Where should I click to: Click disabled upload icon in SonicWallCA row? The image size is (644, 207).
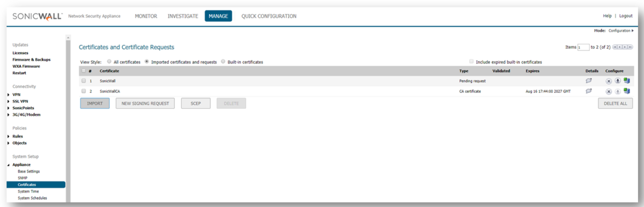pyautogui.click(x=617, y=91)
